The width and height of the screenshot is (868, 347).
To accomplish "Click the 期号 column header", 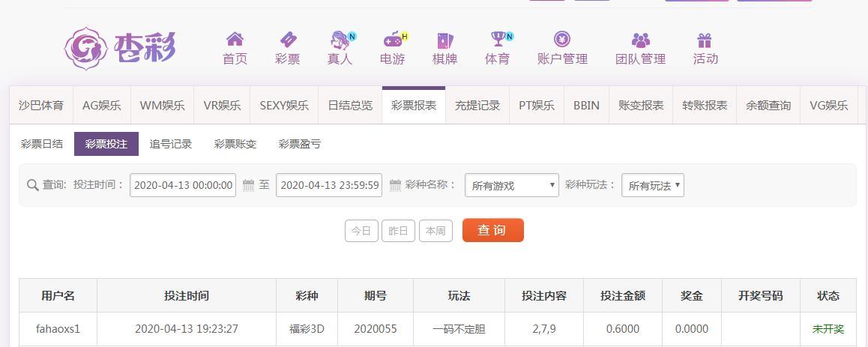I will point(376,295).
